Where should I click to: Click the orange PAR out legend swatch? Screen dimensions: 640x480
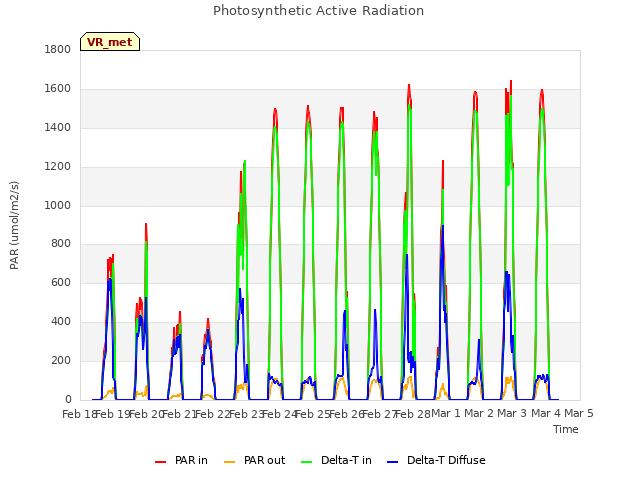tap(230, 462)
